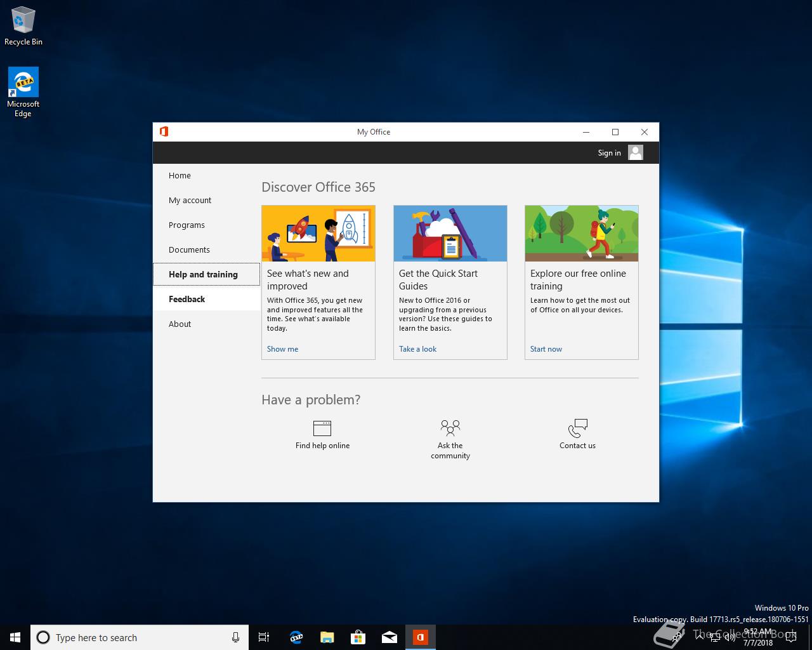Click the Find help online label

coord(322,446)
